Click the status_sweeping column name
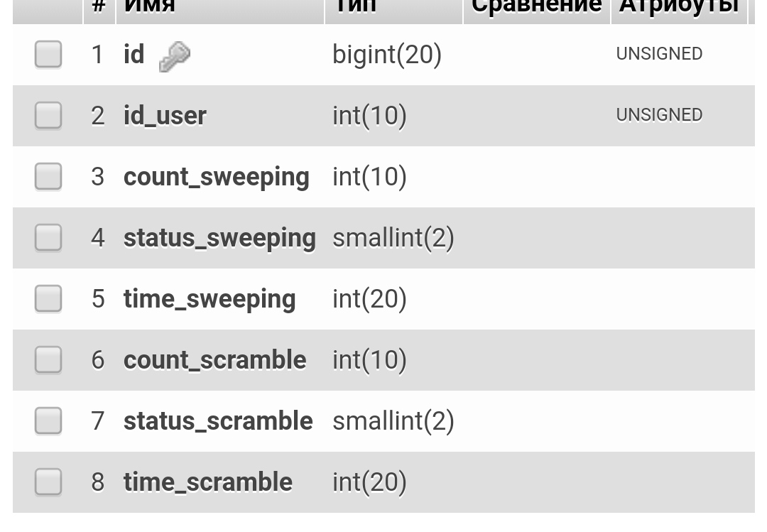The width and height of the screenshot is (767, 532). [219, 238]
